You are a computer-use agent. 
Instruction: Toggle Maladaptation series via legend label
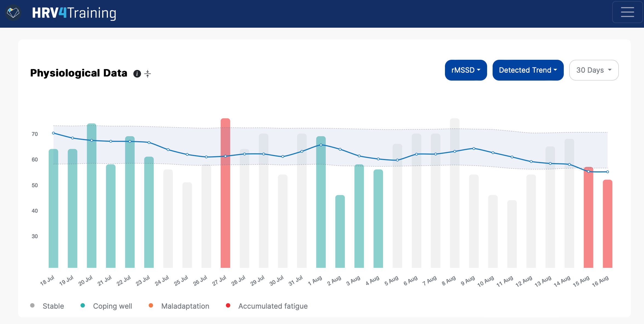coord(185,306)
